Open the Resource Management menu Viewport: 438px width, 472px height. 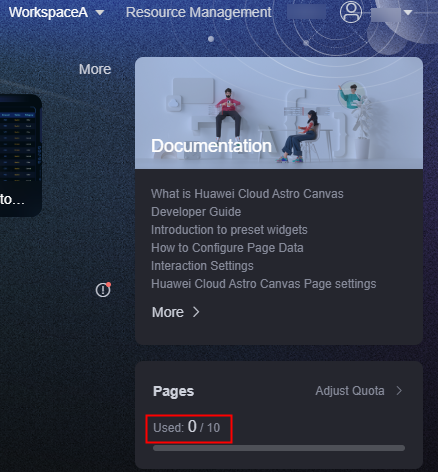pyautogui.click(x=198, y=12)
